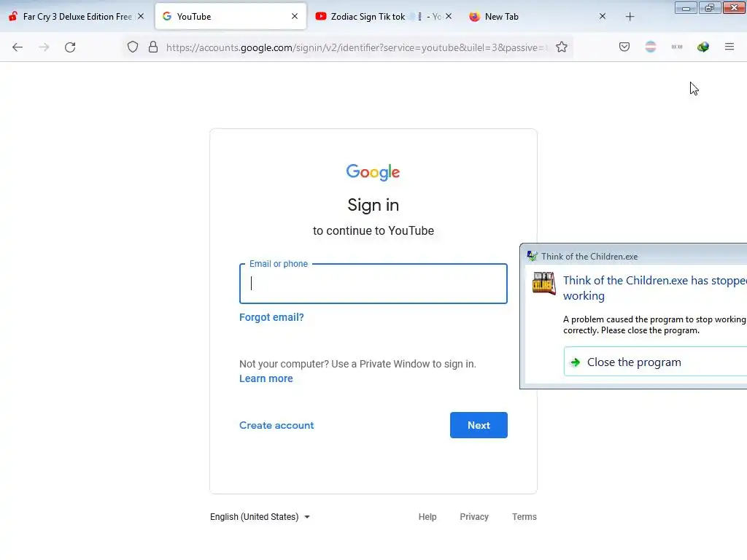Click the address bar URL
The height and width of the screenshot is (560, 747).
[356, 47]
